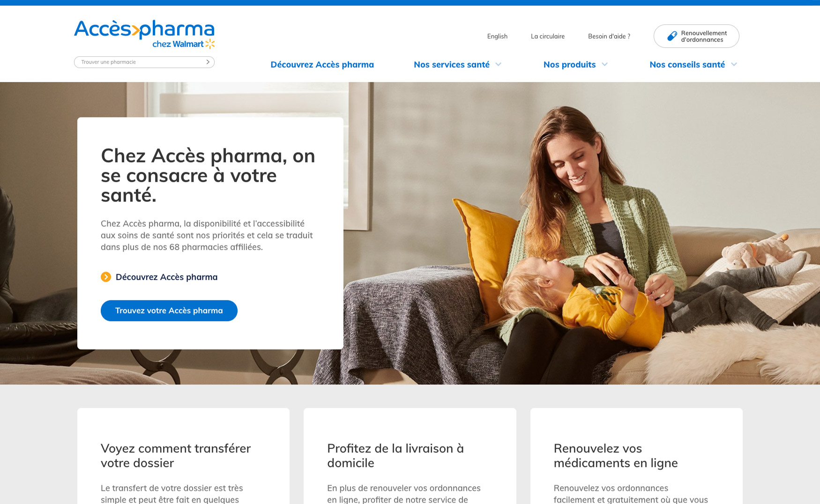Click Renouvellement d'ordonnances button
The height and width of the screenshot is (504, 820).
[696, 36]
